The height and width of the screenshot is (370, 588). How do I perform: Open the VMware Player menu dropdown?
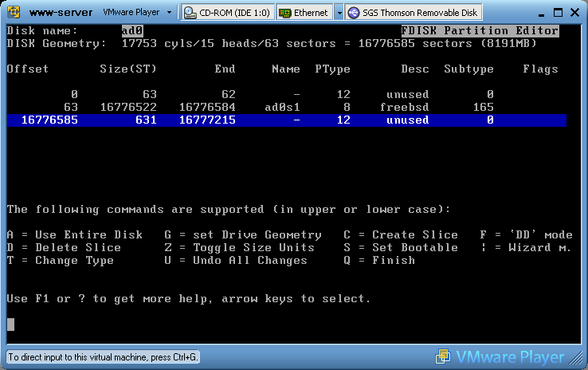(137, 13)
